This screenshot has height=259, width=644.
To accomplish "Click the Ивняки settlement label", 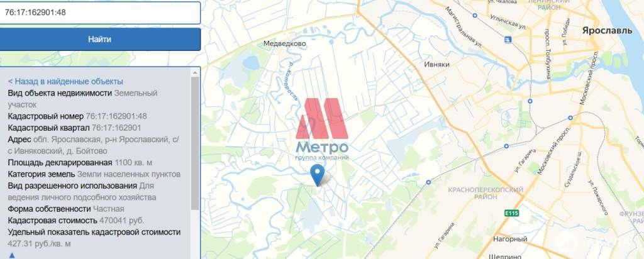I will click(436, 65).
